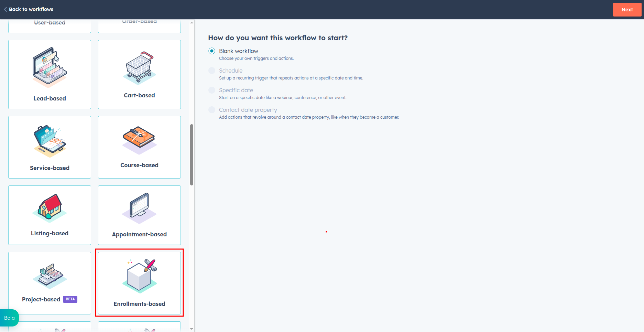Click the Lead-based label text
This screenshot has width=644, height=332.
50,98
